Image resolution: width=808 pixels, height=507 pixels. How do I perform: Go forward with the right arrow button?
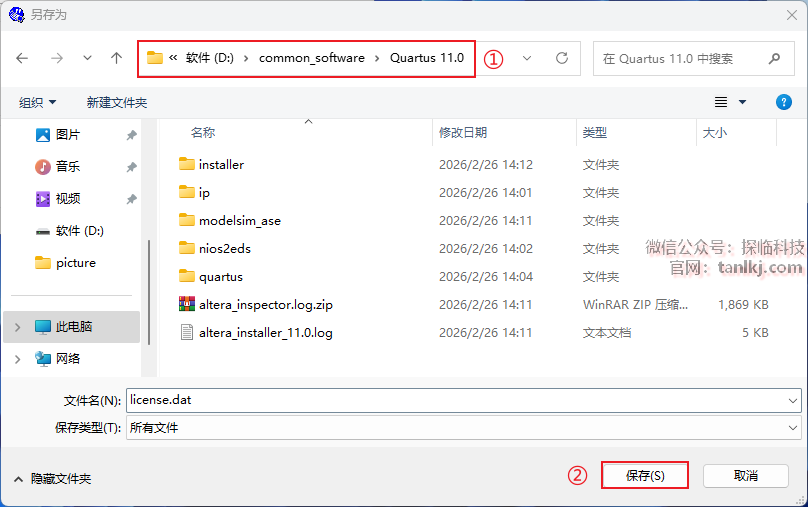(57, 58)
